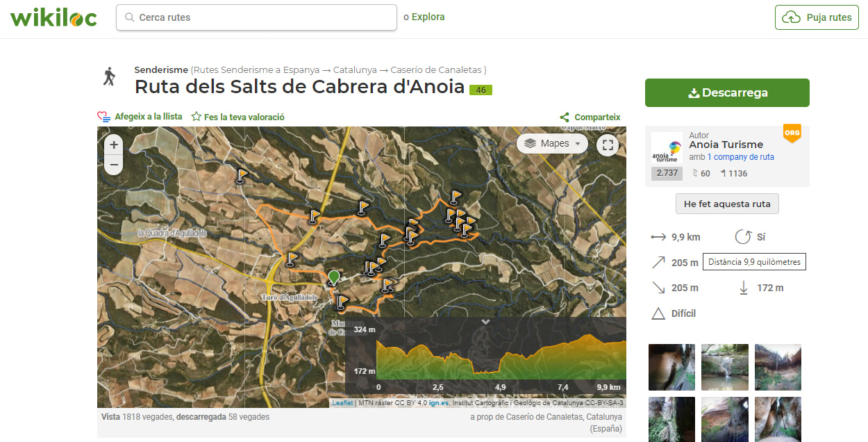The width and height of the screenshot is (868, 442).
Task: Collapse the elevation profile chevron
Action: click(485, 322)
